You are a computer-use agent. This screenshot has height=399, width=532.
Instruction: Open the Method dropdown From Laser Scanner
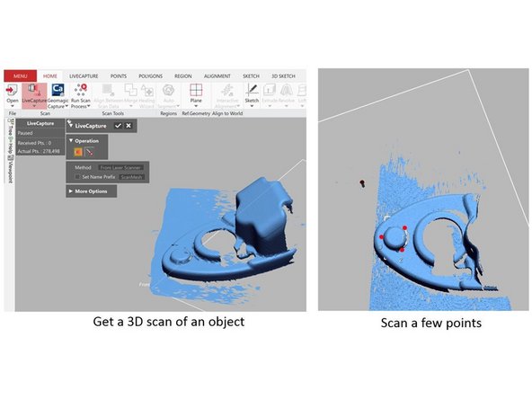pos(120,168)
